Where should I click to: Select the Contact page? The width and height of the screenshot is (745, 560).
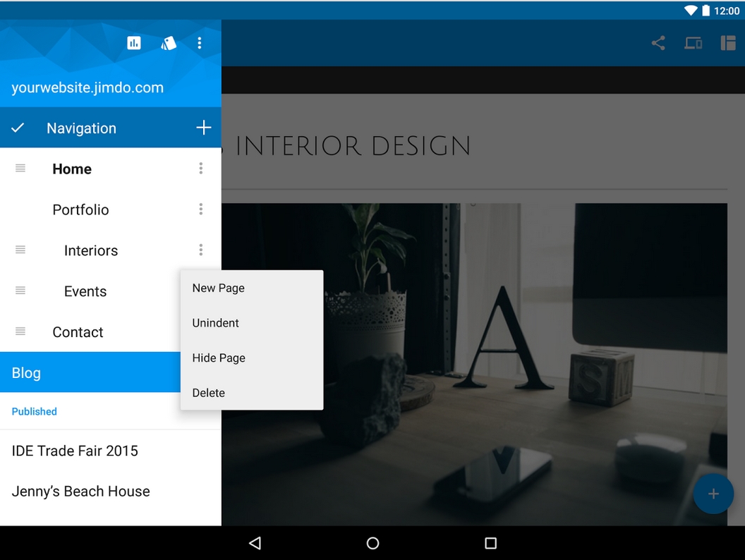point(78,332)
